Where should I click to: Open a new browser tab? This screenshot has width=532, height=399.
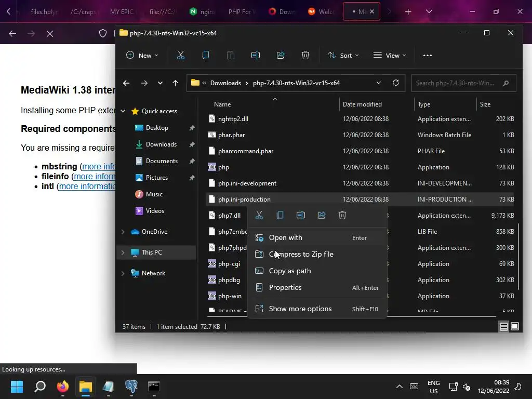tap(408, 12)
